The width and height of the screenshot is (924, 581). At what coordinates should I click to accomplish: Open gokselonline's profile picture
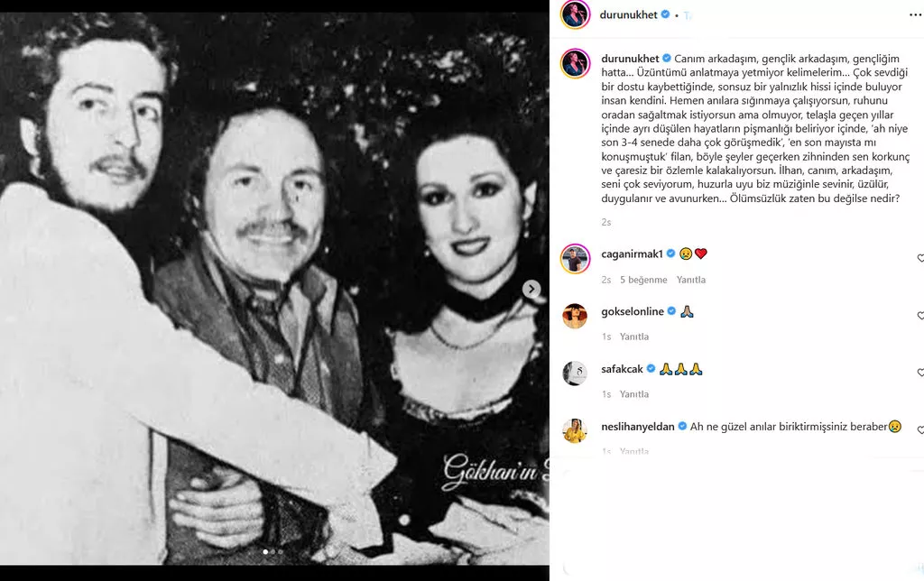[x=575, y=316]
